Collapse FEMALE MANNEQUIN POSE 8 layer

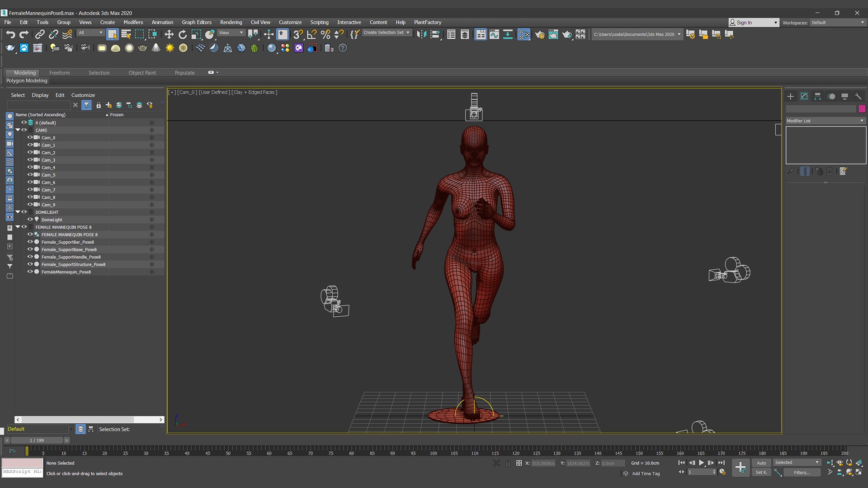[x=18, y=227]
